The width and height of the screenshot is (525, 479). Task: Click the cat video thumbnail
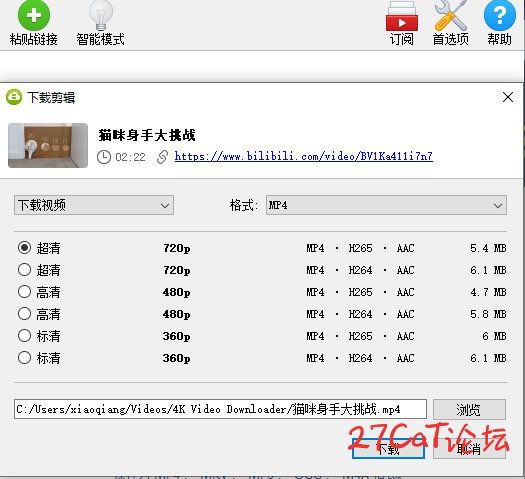coord(48,145)
